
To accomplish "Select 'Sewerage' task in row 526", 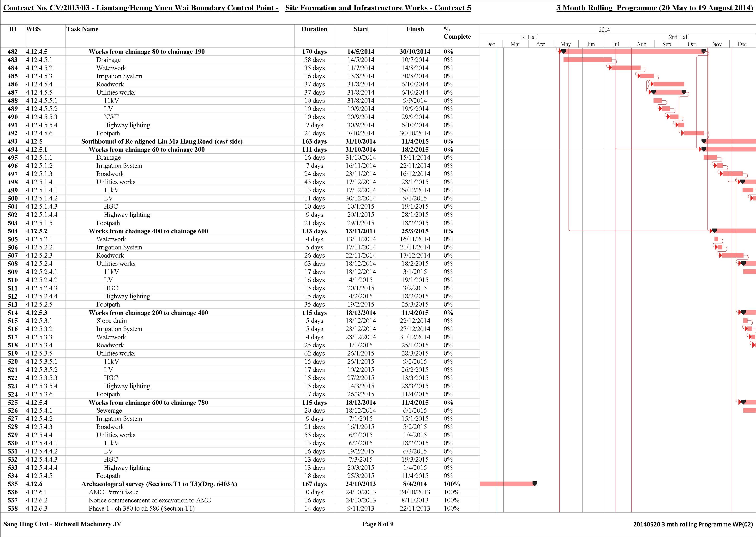I will pos(109,411).
